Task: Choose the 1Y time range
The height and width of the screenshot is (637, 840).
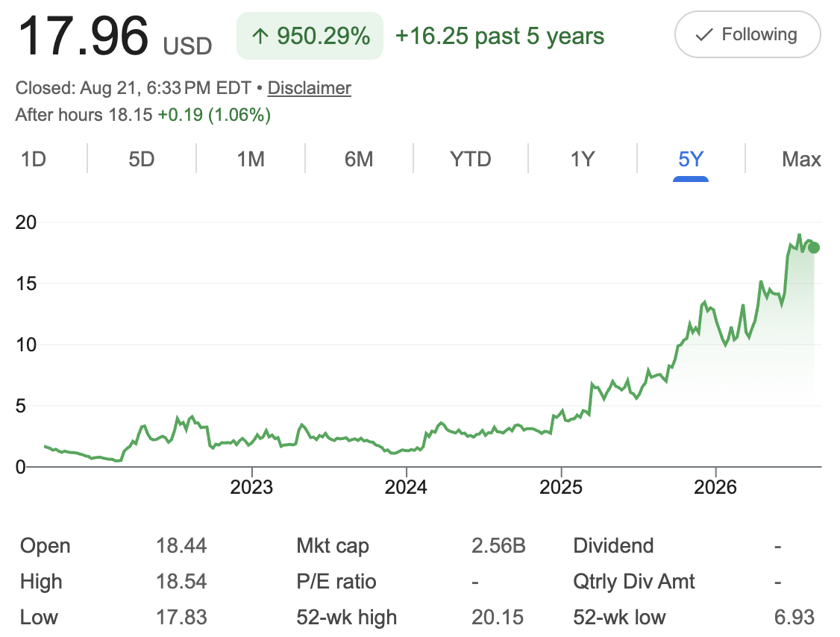Action: 583,159
